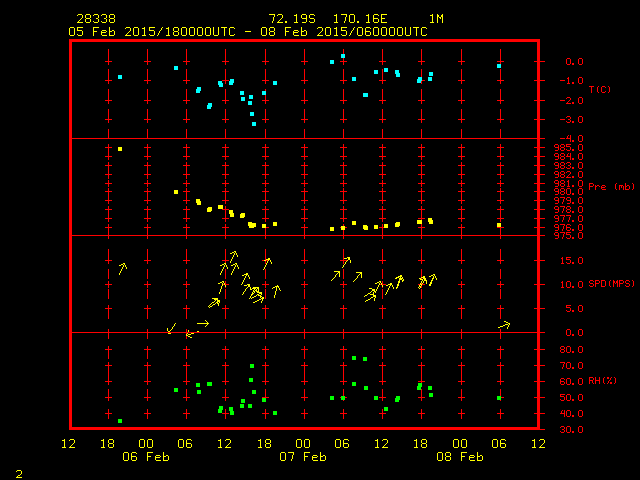Select the Pre (mb) pressure axis label
This screenshot has height=480, width=640.
click(611, 187)
